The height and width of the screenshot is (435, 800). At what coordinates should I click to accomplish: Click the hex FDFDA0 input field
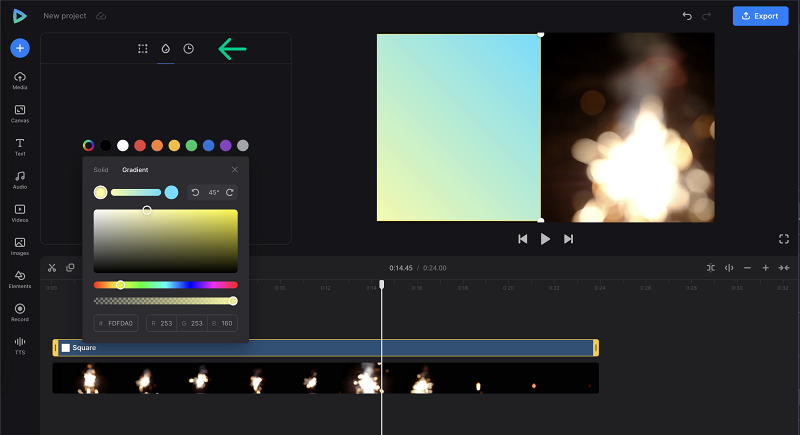coord(116,323)
